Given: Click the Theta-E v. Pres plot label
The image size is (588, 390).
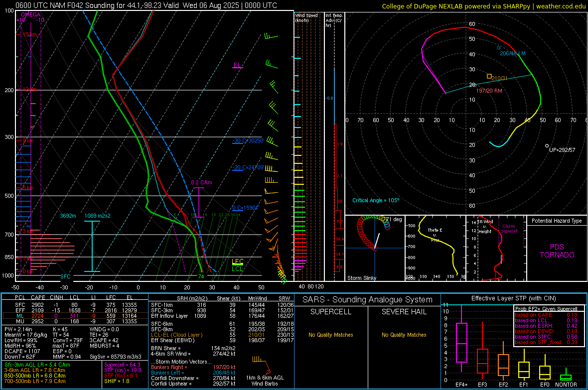Looking at the screenshot, I should coord(435,235).
